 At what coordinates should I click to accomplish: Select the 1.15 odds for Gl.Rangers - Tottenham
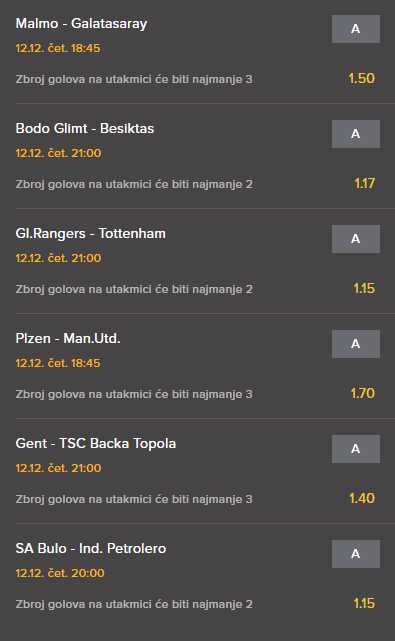click(x=364, y=289)
